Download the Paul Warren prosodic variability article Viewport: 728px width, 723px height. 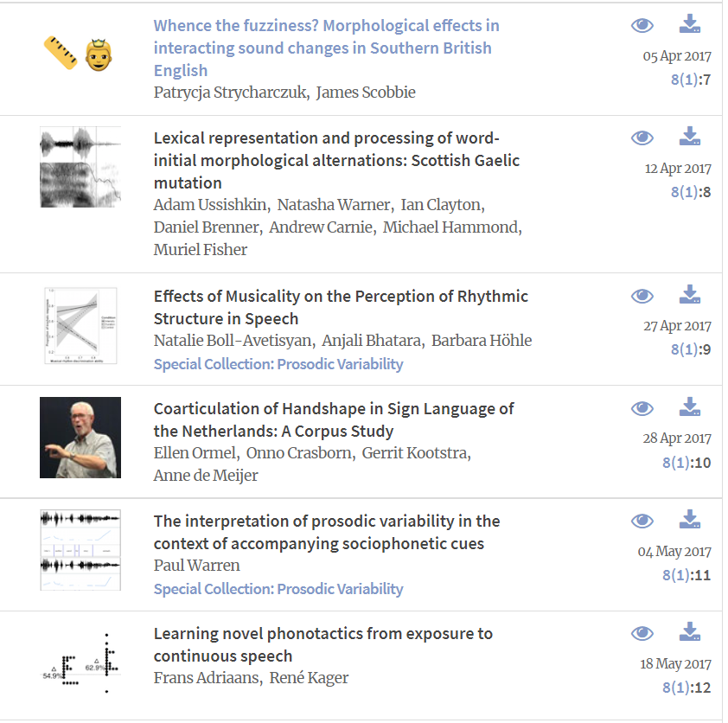click(689, 520)
